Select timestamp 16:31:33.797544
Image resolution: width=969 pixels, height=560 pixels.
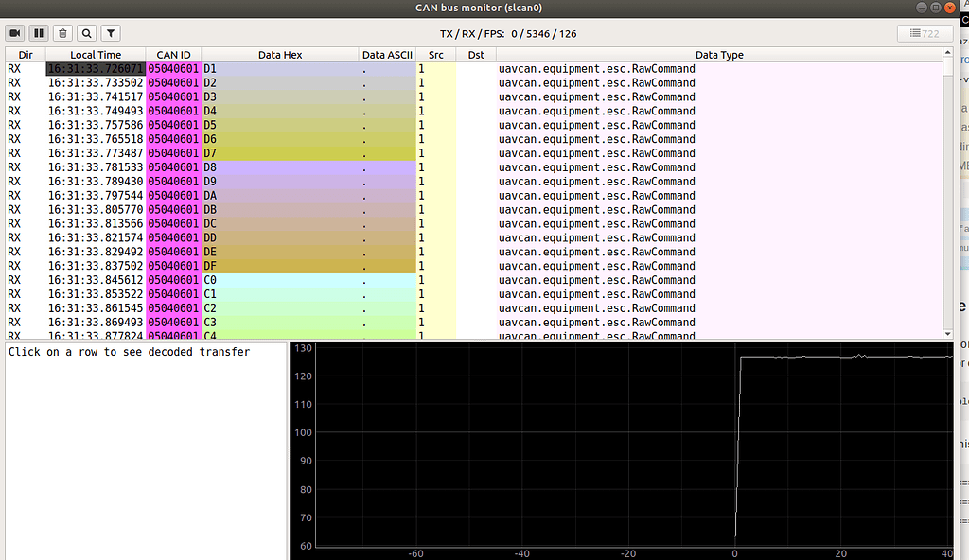tap(96, 195)
